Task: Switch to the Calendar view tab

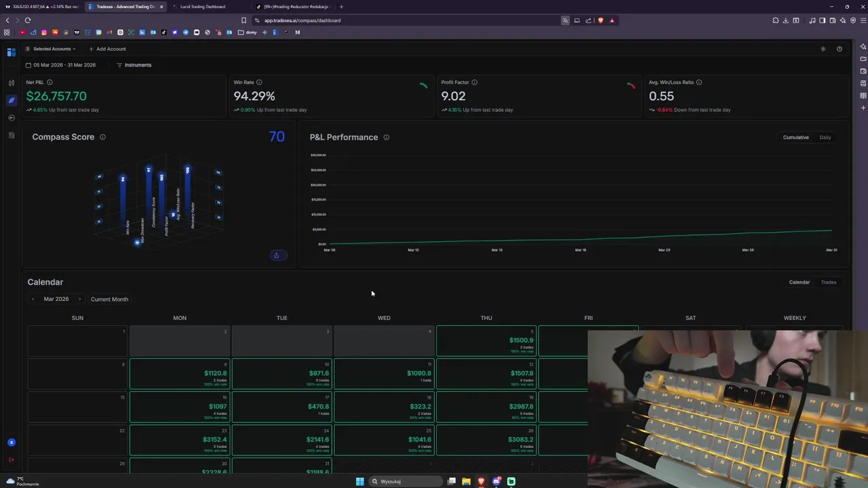Action: point(799,282)
